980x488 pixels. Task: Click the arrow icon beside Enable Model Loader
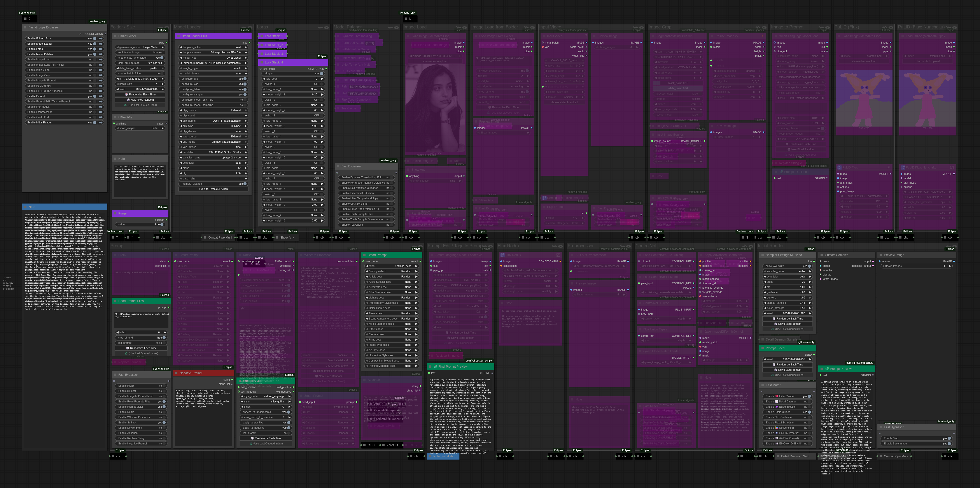[101, 44]
